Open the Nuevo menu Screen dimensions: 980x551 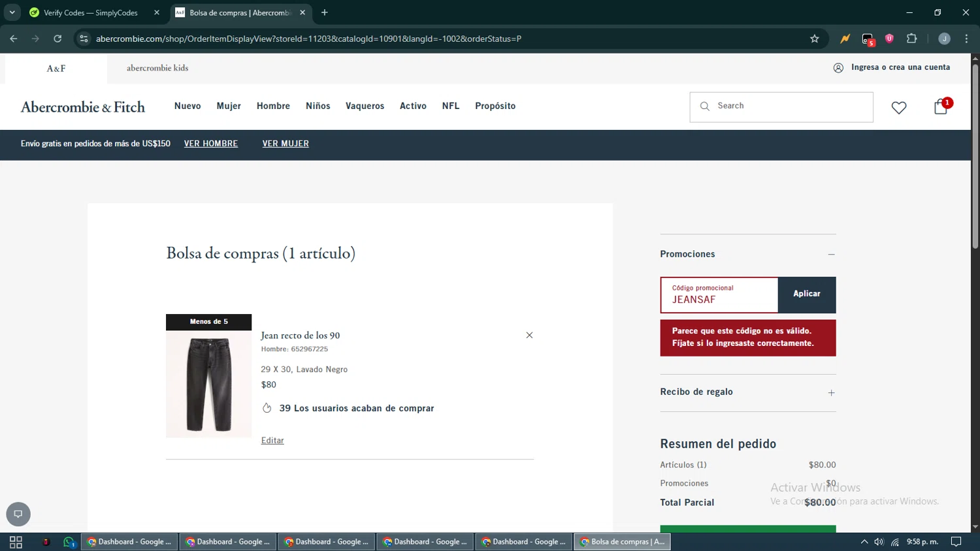pyautogui.click(x=188, y=106)
